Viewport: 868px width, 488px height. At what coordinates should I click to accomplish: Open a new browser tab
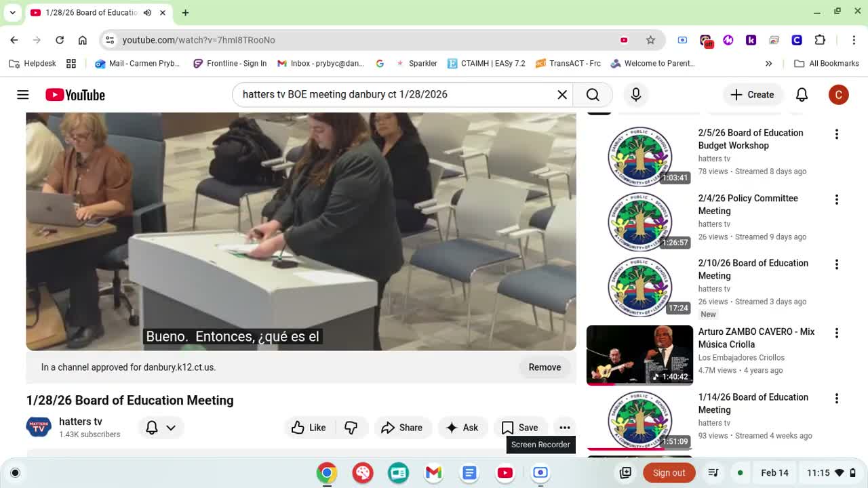point(185,12)
